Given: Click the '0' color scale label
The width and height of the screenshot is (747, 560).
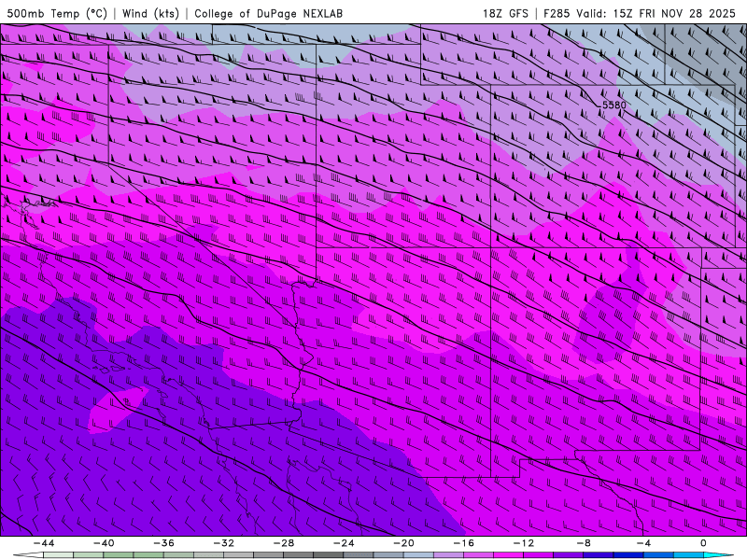Looking at the screenshot, I should [703, 543].
